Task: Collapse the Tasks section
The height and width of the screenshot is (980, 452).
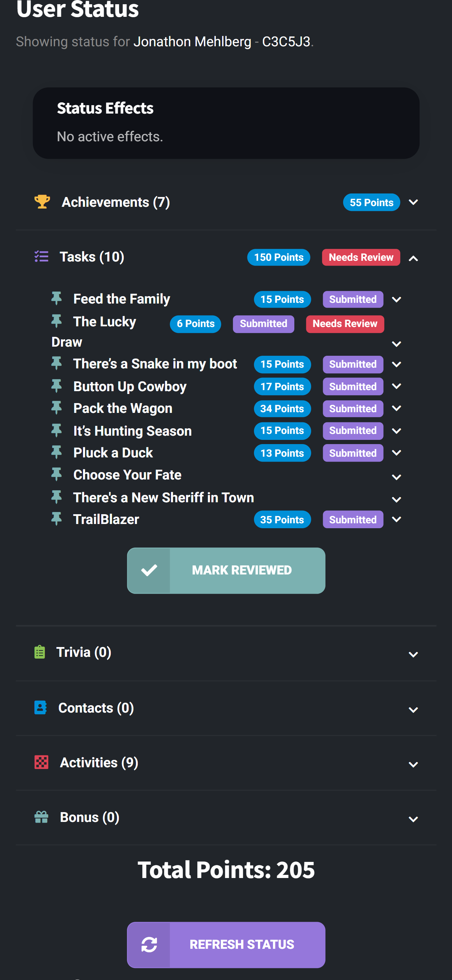Action: pos(413,258)
